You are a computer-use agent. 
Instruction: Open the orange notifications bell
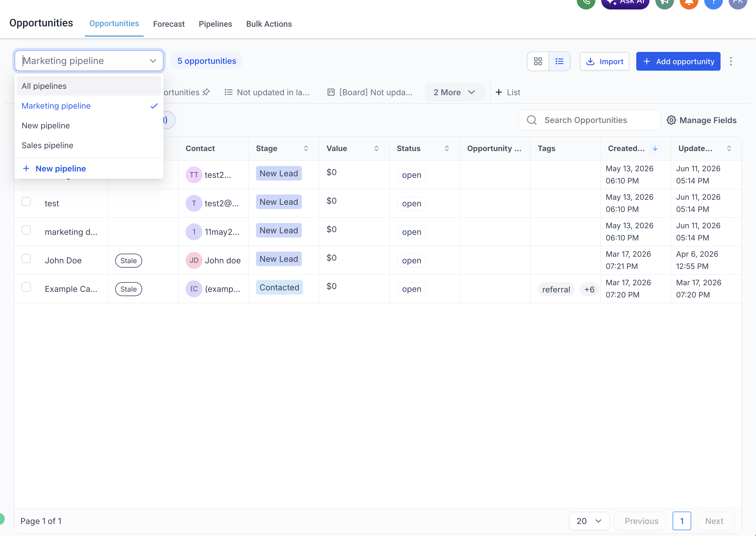coord(689,2)
